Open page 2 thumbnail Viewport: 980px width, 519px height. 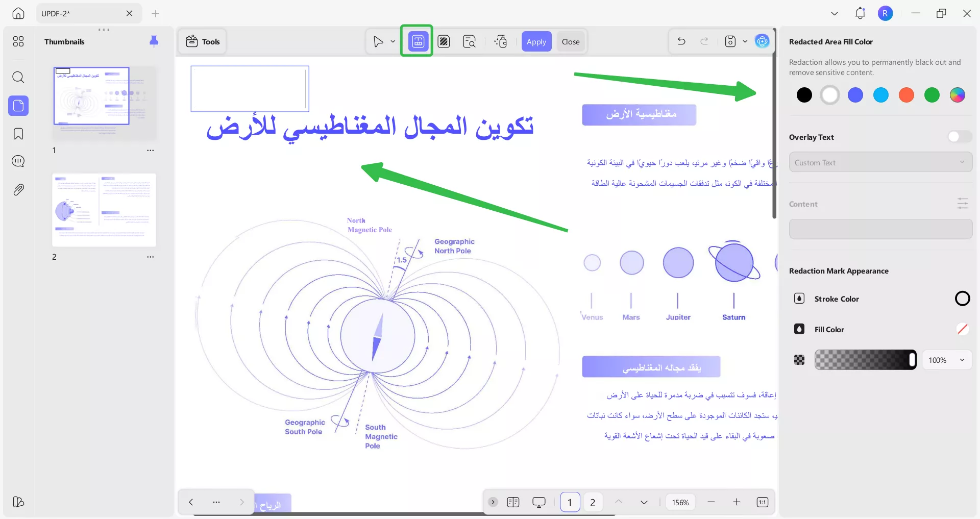[x=104, y=210]
